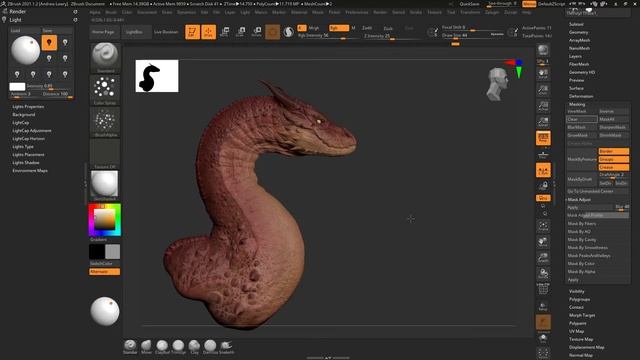
Task: Toggle the Mrgb mode
Action: 313,28
